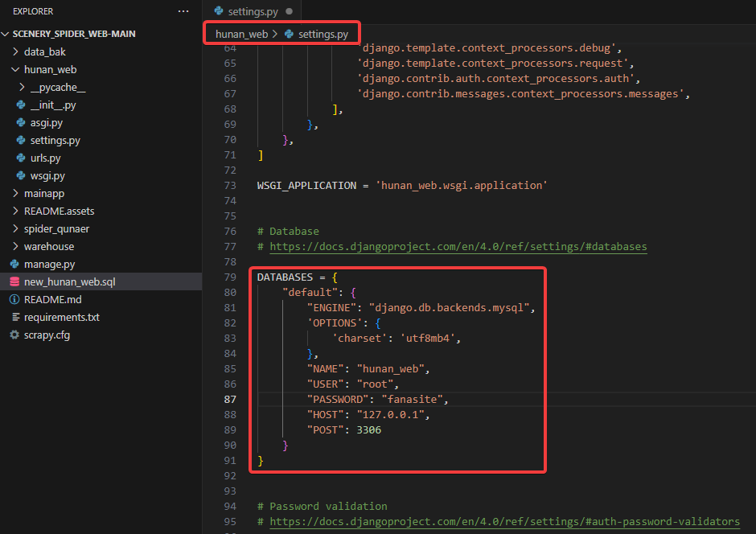Open the Django databases documentation link
756x534 pixels.
click(x=458, y=247)
